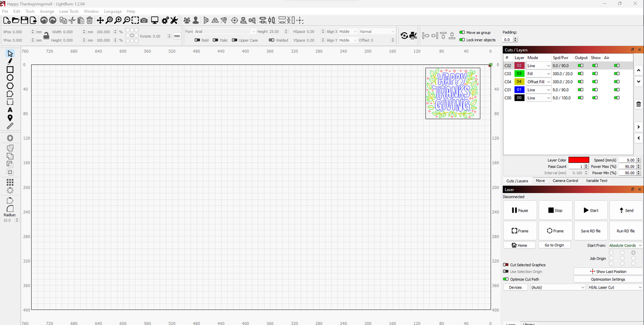
Task: Cut selection with the scissors icon
Action: tap(72, 20)
